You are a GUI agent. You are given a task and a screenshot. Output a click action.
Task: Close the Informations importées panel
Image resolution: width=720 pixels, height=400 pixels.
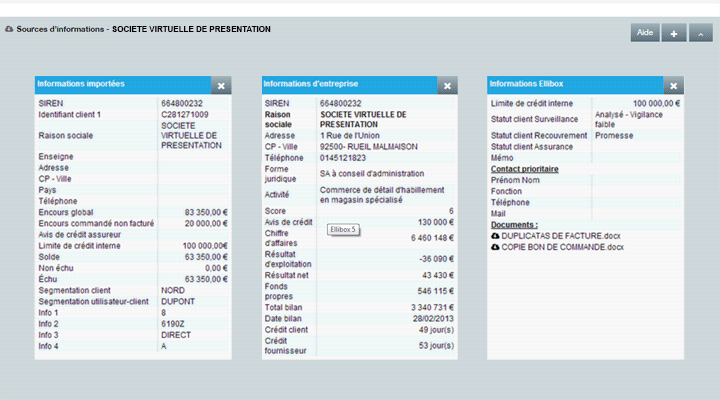(x=221, y=86)
